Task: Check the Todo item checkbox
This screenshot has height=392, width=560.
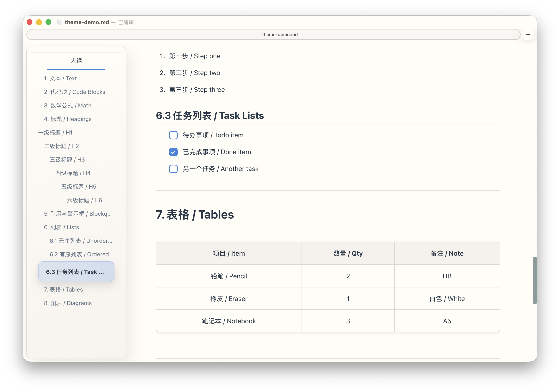Action: pyautogui.click(x=173, y=135)
